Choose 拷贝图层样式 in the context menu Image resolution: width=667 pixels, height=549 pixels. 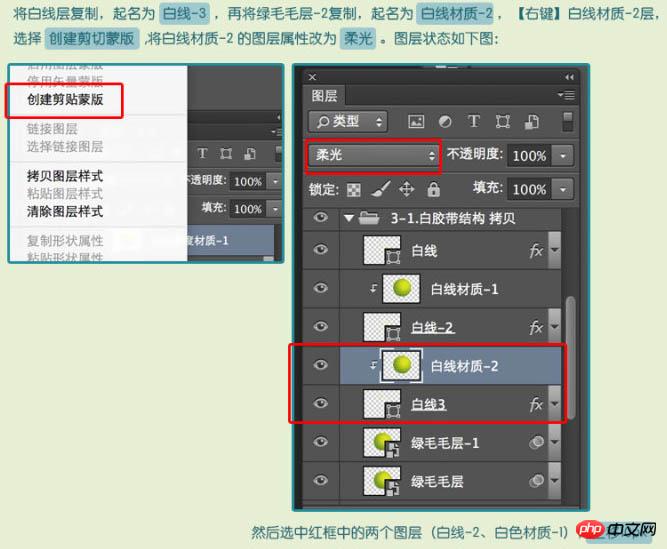tap(65, 176)
